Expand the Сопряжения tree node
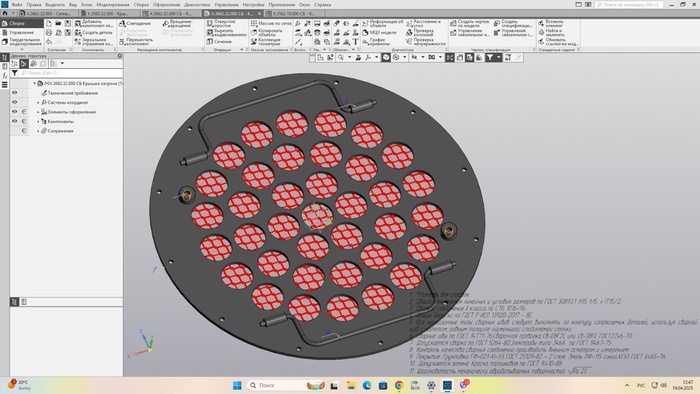The height and width of the screenshot is (394, 700). click(38, 131)
